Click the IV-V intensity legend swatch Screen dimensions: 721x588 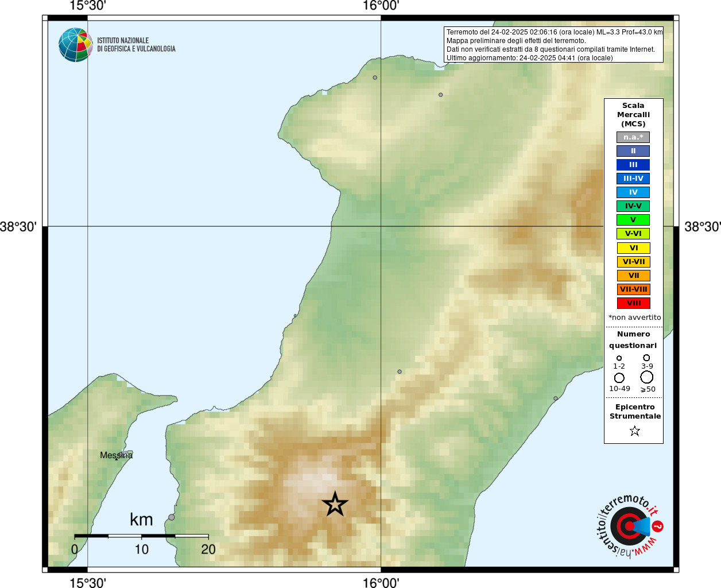tap(633, 206)
